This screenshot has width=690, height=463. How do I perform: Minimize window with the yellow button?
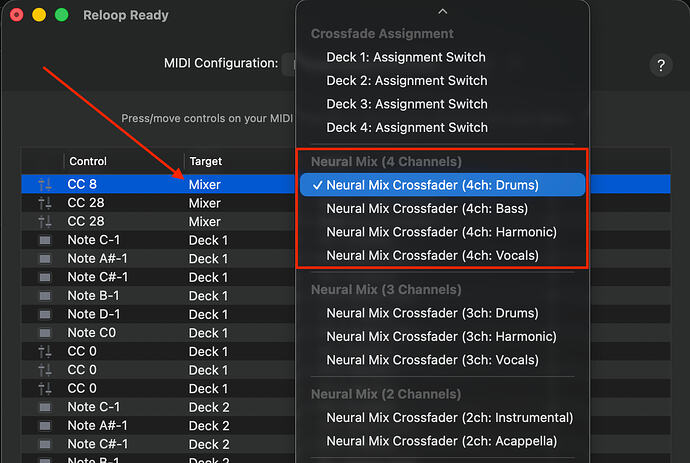tap(39, 15)
